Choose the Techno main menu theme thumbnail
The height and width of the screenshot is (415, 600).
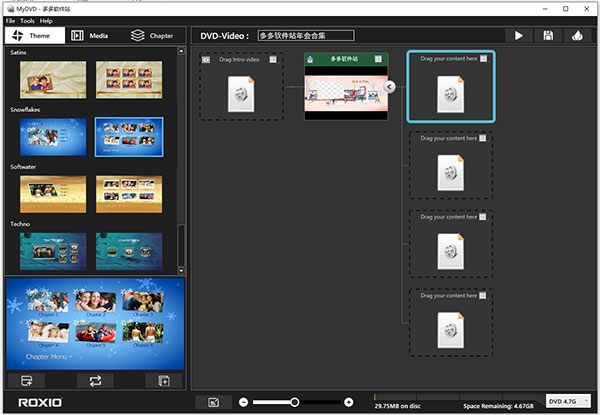53,251
